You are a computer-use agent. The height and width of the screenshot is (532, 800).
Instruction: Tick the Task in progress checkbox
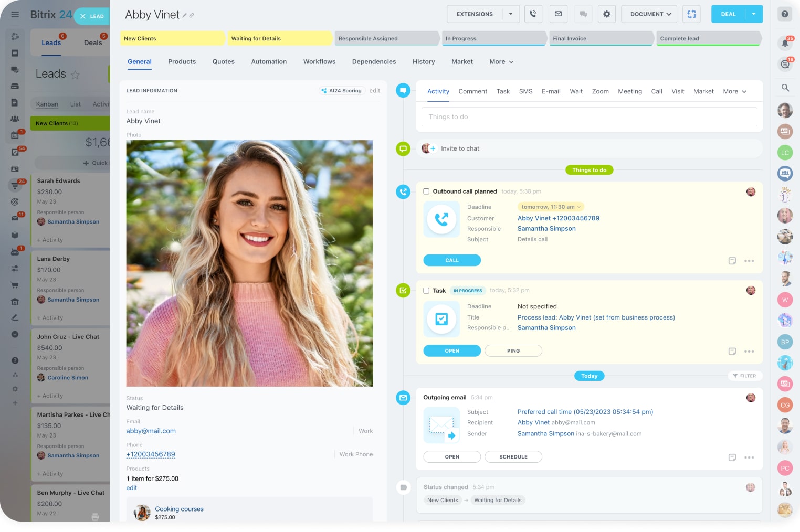click(426, 291)
